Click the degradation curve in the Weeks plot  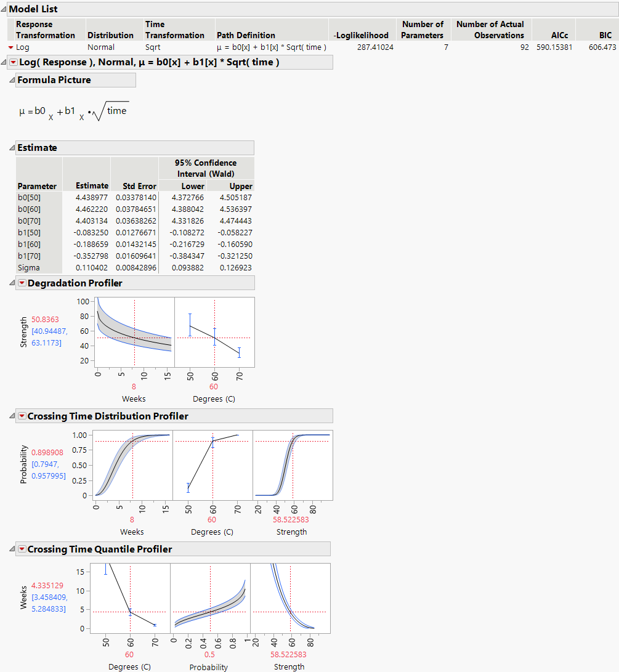coord(123,333)
